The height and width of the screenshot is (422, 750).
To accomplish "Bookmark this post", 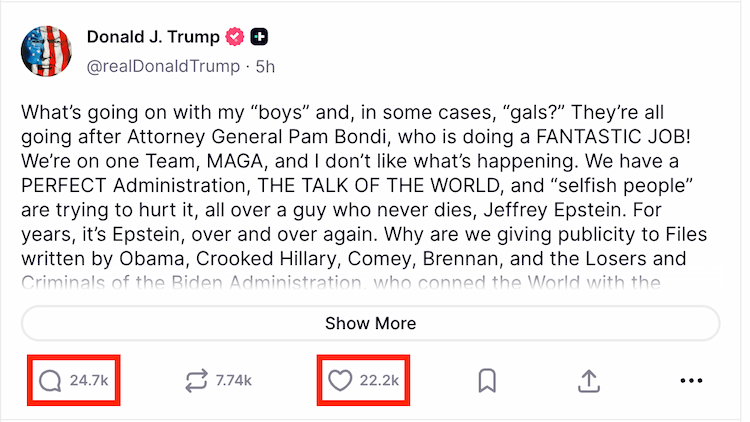I will (487, 380).
